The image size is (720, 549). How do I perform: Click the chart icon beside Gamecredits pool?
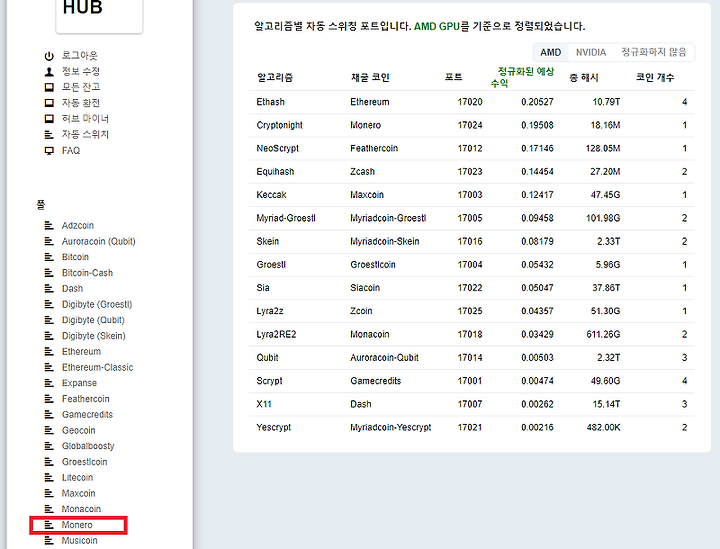49,415
